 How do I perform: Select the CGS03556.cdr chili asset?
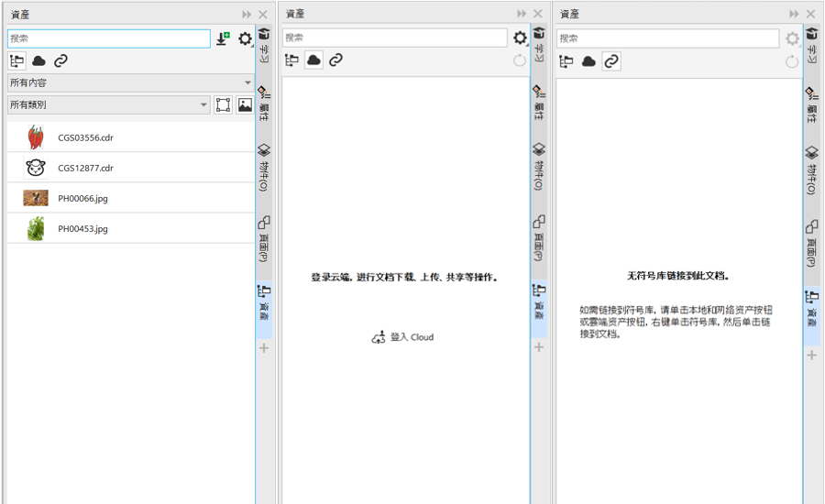pos(85,137)
